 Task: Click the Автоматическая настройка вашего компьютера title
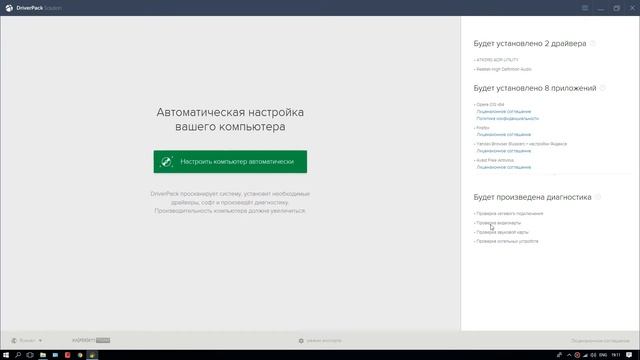click(x=230, y=119)
